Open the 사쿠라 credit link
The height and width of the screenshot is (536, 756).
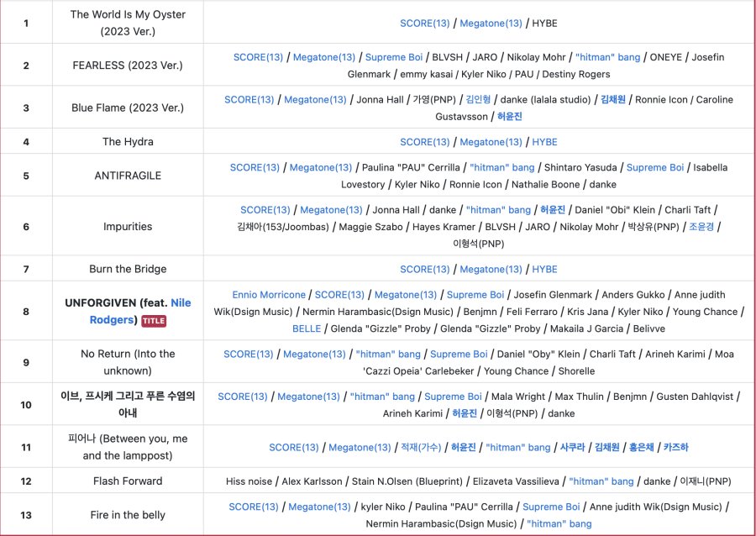(572, 448)
